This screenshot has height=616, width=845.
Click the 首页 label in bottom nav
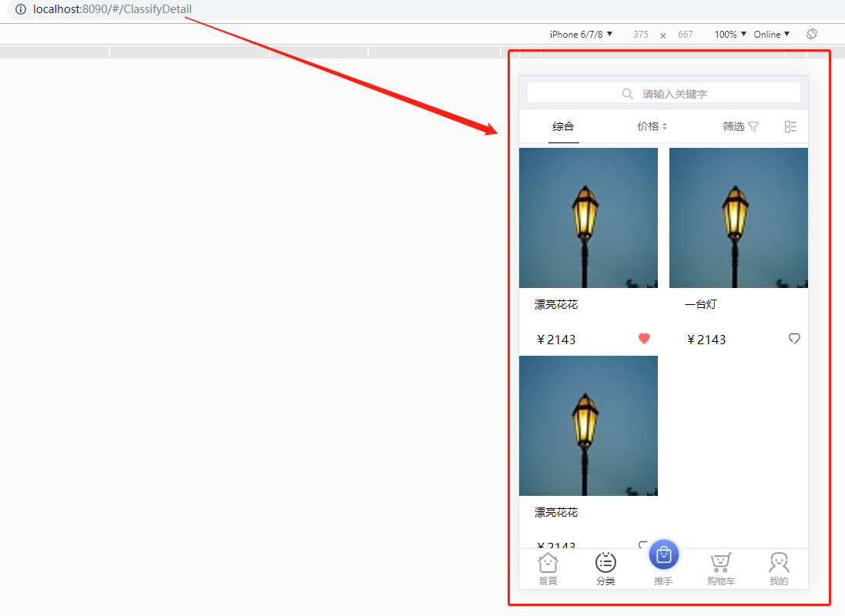click(548, 581)
